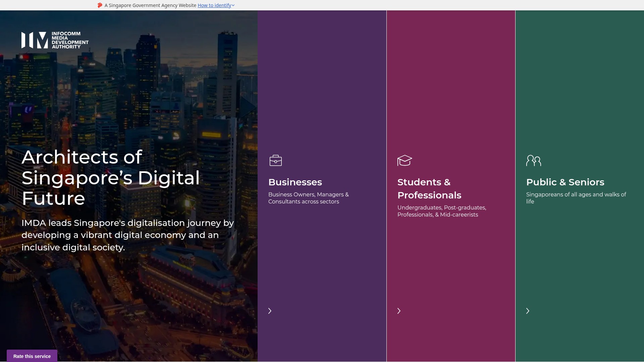
Task: Click the Singapore government lion crest icon
Action: coord(100,5)
